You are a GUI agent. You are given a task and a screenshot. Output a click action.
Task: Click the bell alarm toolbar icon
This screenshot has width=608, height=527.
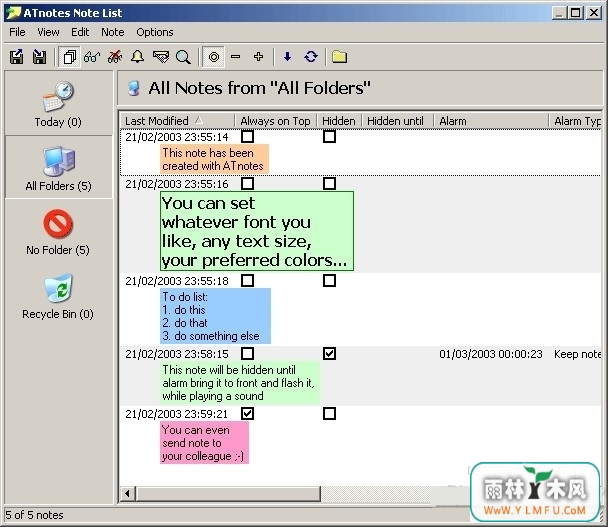137,57
